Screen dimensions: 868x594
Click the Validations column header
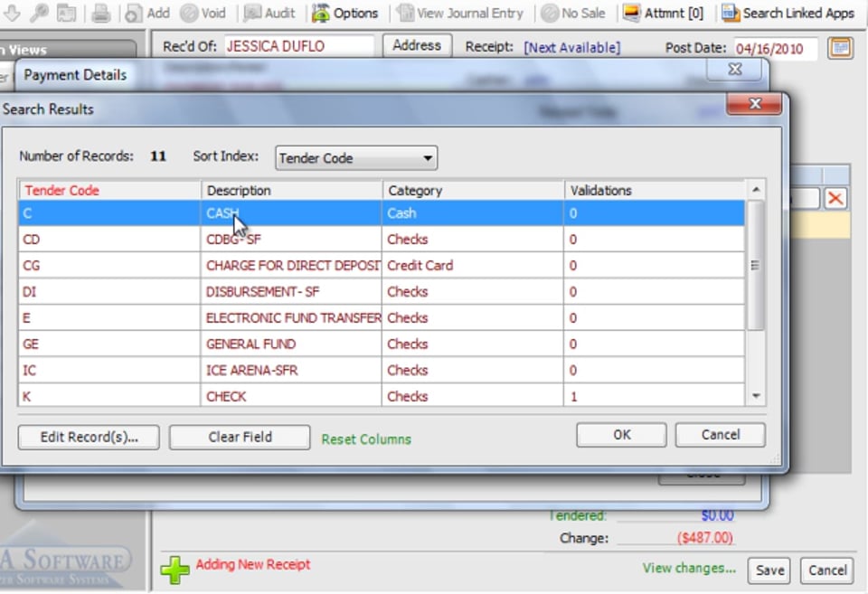click(x=655, y=191)
